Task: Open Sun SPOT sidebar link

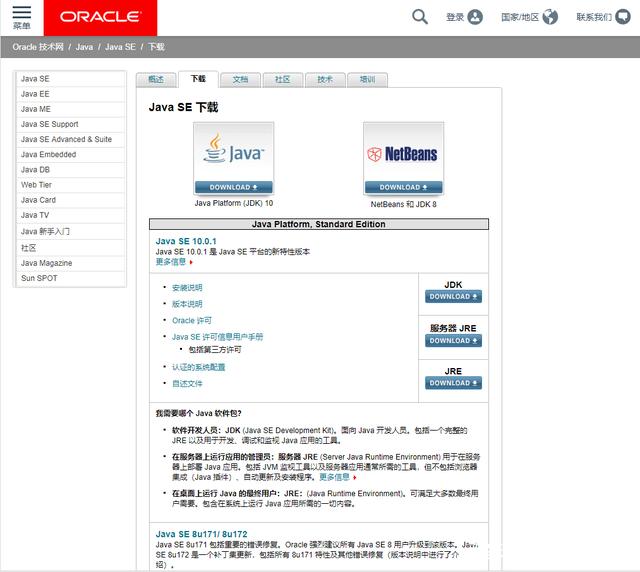Action: 70,278
